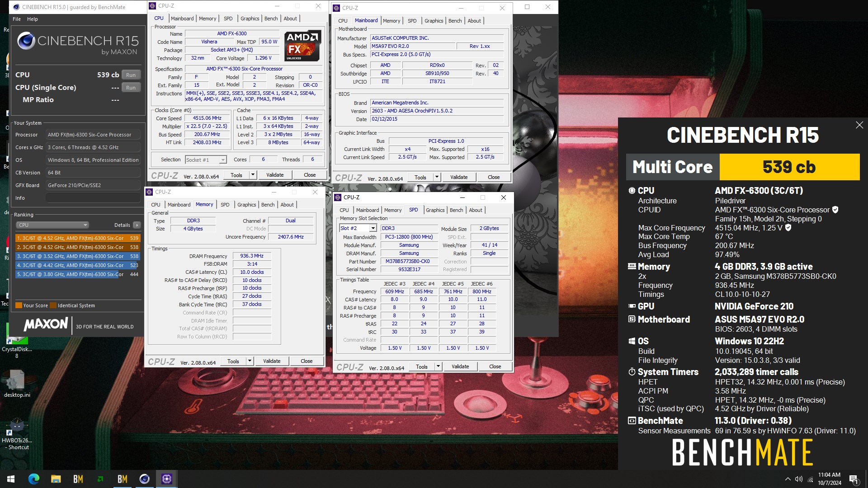Click Close button in Memory window
This screenshot has height=488, width=868.
coord(307,361)
